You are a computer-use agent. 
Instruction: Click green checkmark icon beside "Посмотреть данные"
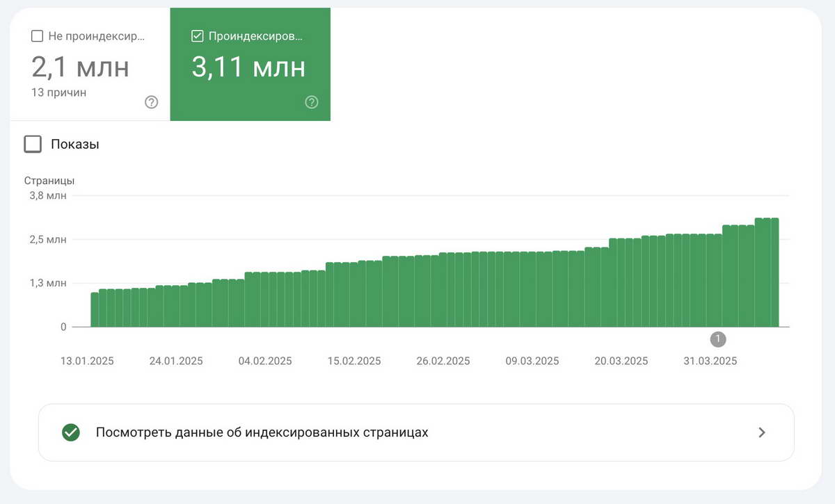tap(71, 432)
